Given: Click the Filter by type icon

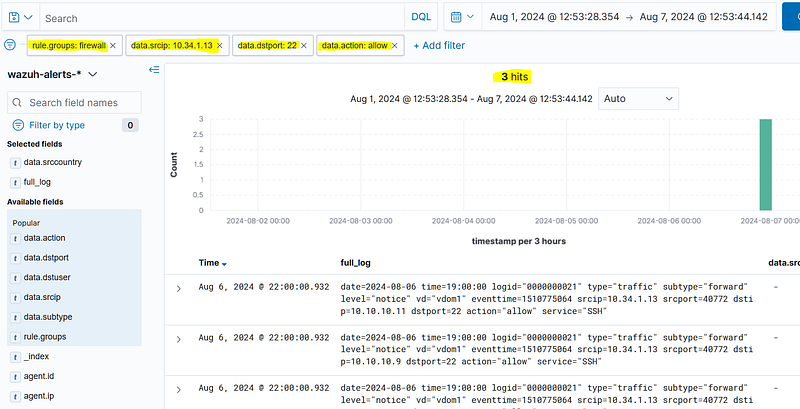Looking at the screenshot, I should [18, 125].
